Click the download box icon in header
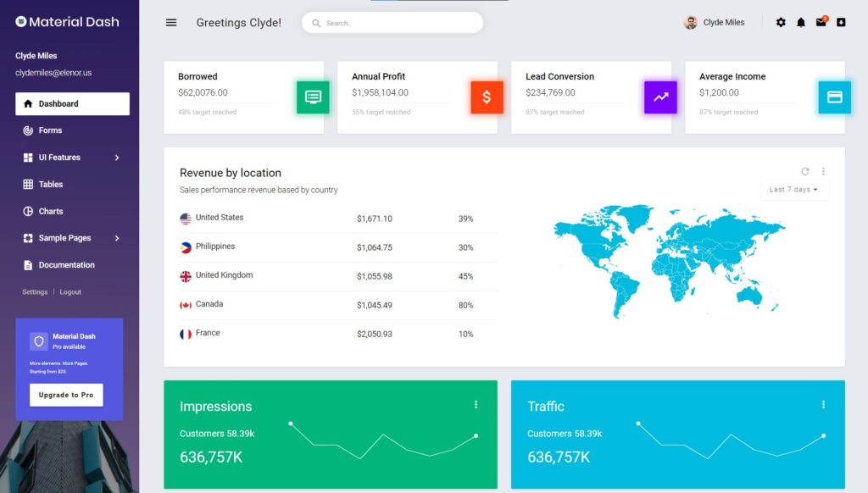This screenshot has height=493, width=868. (841, 22)
